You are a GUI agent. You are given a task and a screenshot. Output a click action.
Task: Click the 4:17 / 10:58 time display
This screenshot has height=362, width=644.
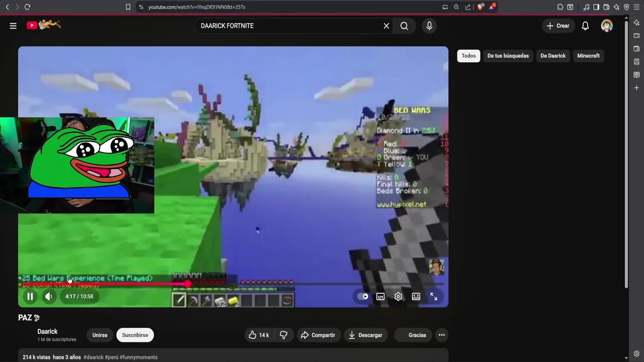(79, 297)
